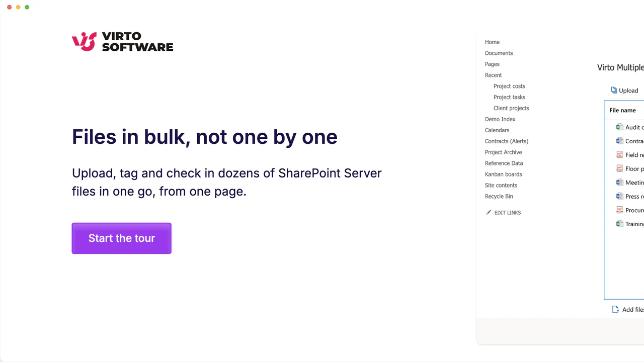The width and height of the screenshot is (644, 362).
Task: Click the Upload icon in toolbar
Action: 614,90
